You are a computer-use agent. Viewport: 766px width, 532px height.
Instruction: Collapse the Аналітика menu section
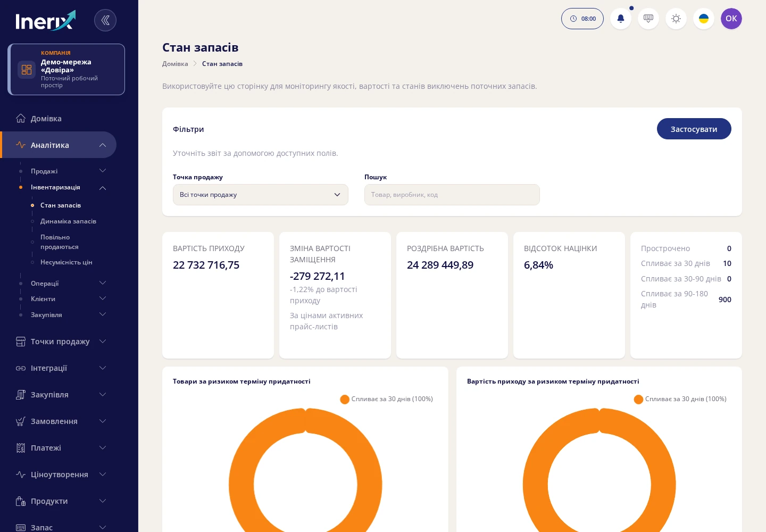(103, 145)
